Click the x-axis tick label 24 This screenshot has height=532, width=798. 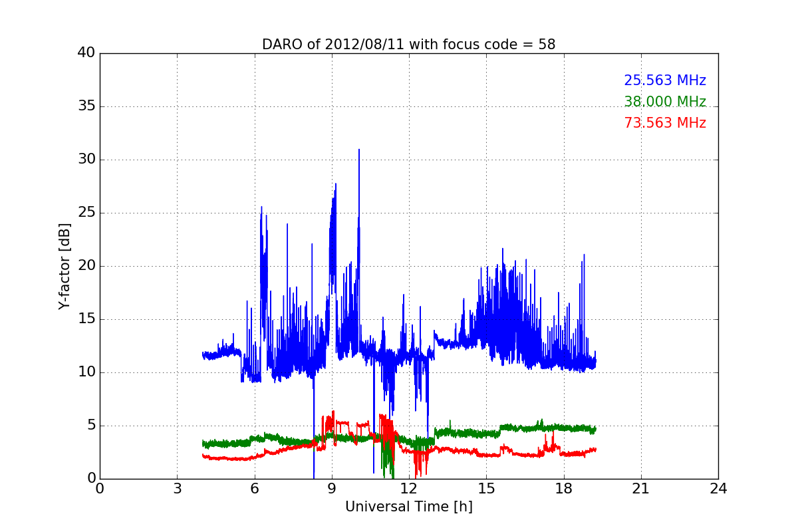coord(718,489)
